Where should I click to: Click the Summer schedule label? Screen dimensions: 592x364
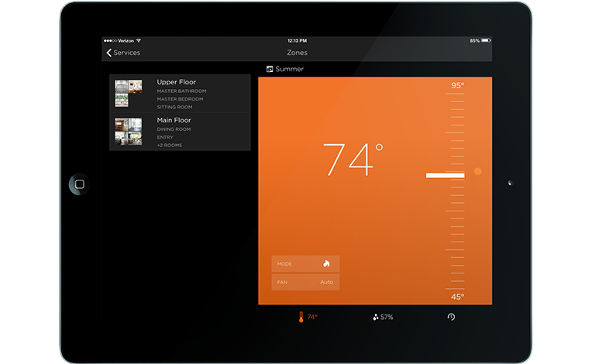tap(290, 69)
